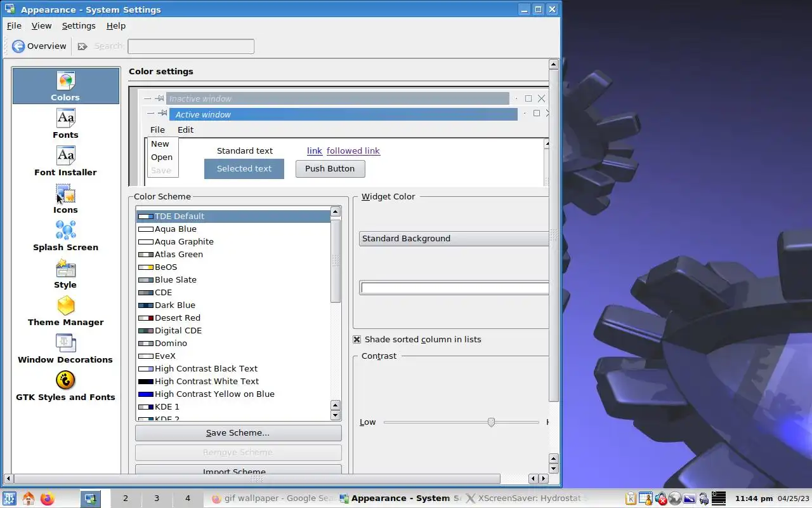Click the Import Scheme button

[x=238, y=470]
